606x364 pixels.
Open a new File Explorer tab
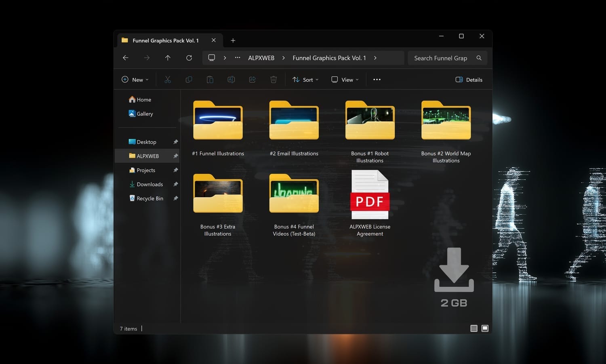coord(233,40)
